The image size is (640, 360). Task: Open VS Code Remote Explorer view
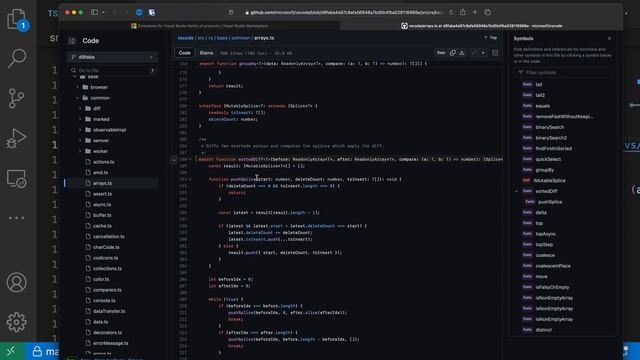[x=16, y=178]
